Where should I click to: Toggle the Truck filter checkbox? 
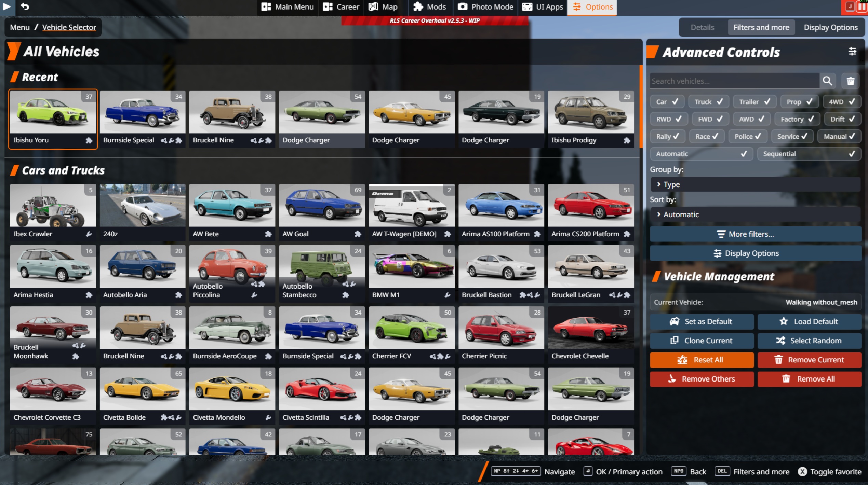click(x=708, y=102)
